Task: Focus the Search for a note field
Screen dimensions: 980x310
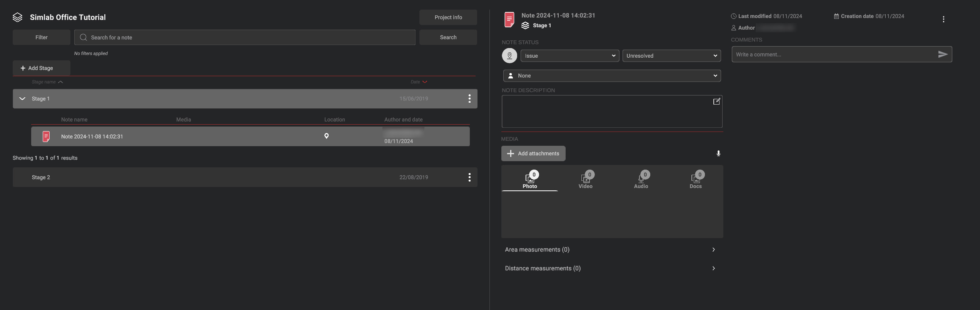Action: click(x=245, y=37)
